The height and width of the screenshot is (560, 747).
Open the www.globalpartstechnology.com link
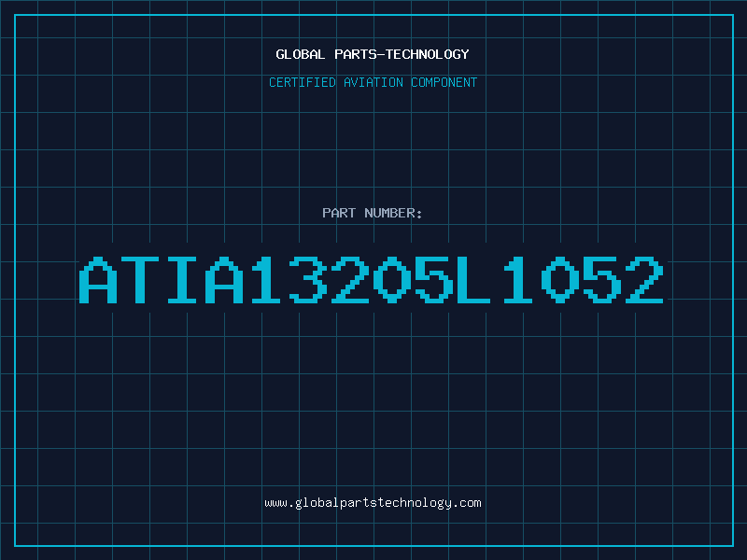point(373,503)
